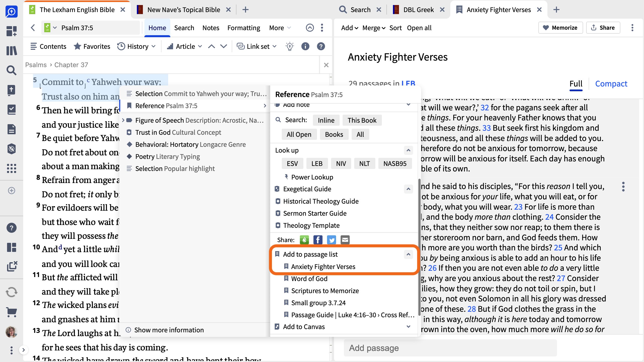The height and width of the screenshot is (362, 644).
Task: Click the Psalm 37:5 reference box
Action: (x=91, y=28)
